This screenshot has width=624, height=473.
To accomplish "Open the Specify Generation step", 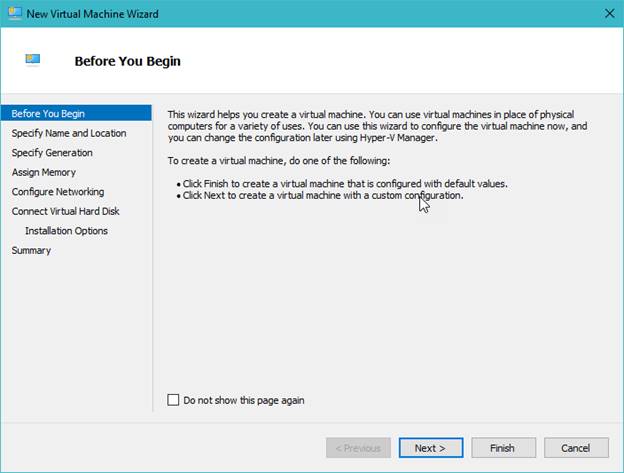I will [x=52, y=153].
